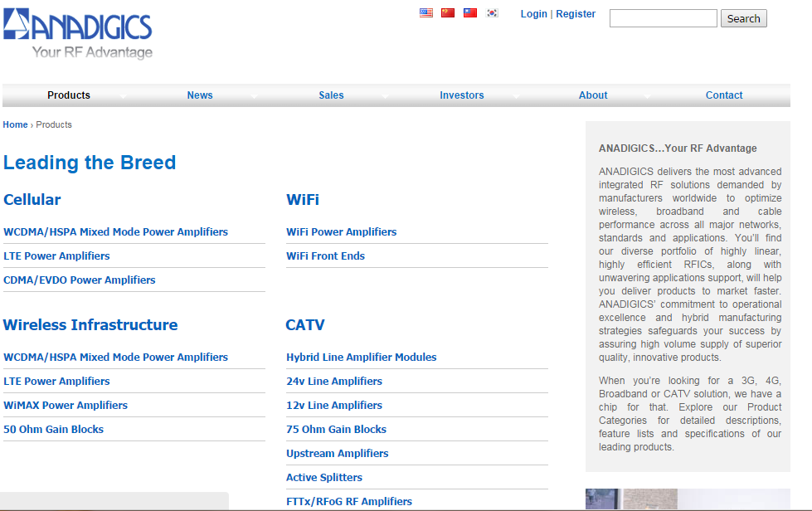This screenshot has height=511, width=812.
Task: Open the News menu
Action: click(x=200, y=95)
